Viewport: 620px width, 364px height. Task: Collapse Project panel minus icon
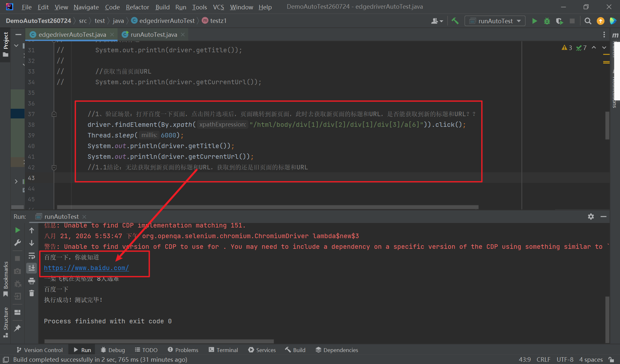pos(18,35)
